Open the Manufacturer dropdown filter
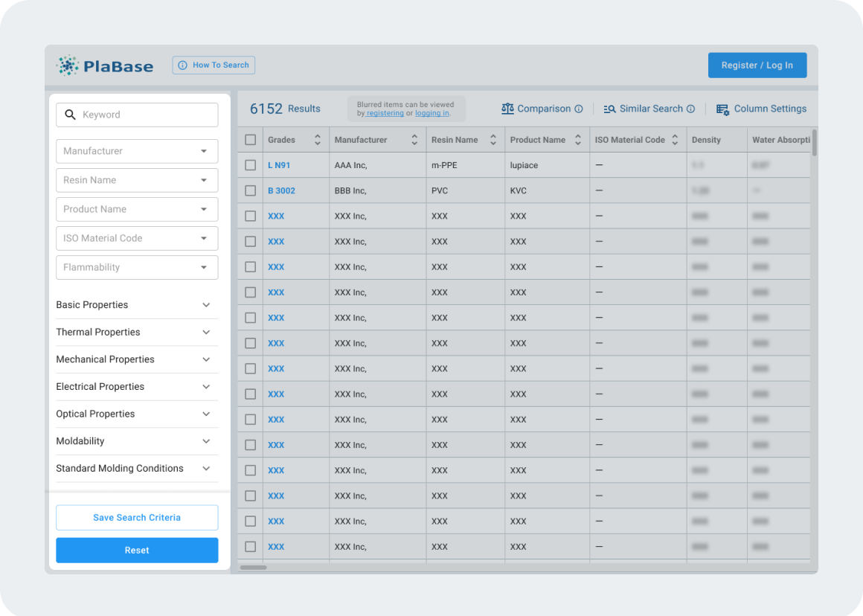This screenshot has width=863, height=616. pos(137,151)
